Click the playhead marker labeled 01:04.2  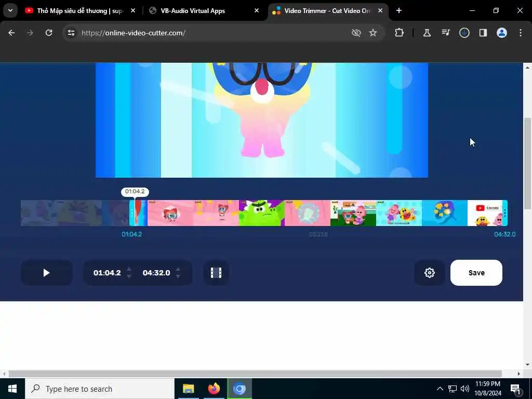135,192
